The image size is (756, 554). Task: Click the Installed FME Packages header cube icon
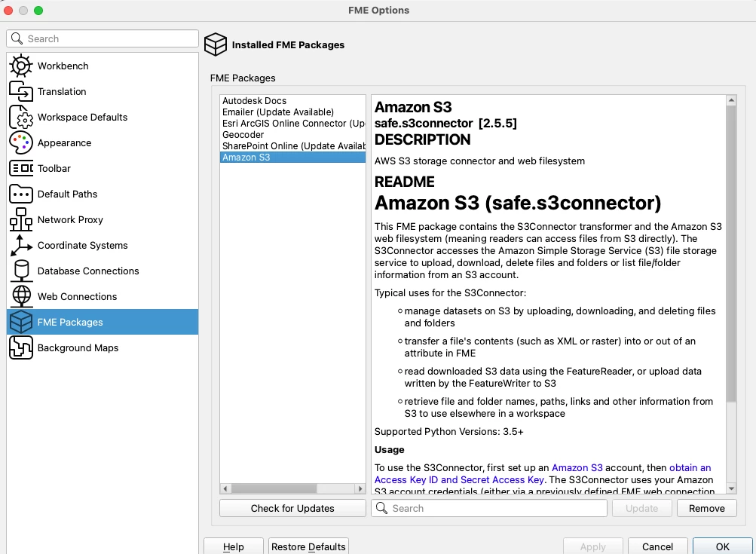point(215,44)
